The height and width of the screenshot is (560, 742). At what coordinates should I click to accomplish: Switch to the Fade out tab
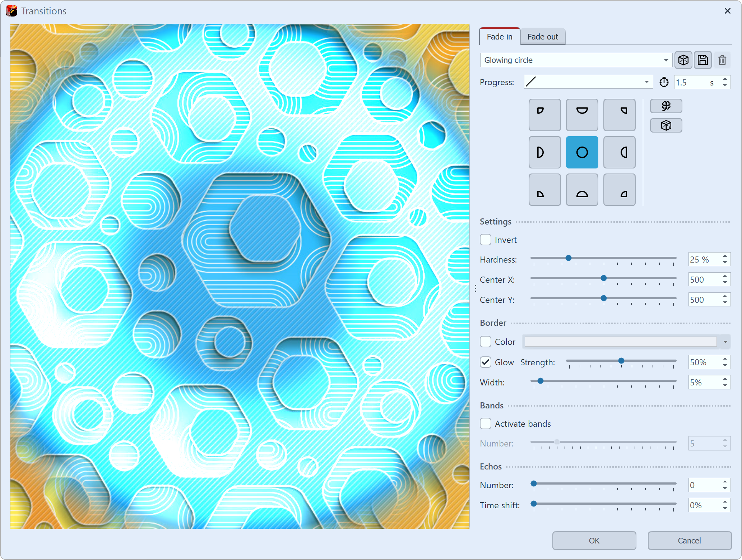[x=542, y=37]
